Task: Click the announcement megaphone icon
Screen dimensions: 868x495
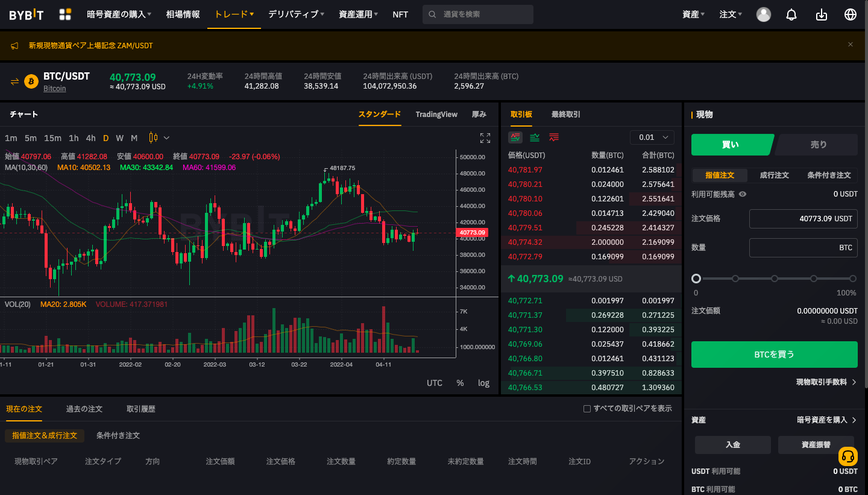Action: click(x=15, y=46)
